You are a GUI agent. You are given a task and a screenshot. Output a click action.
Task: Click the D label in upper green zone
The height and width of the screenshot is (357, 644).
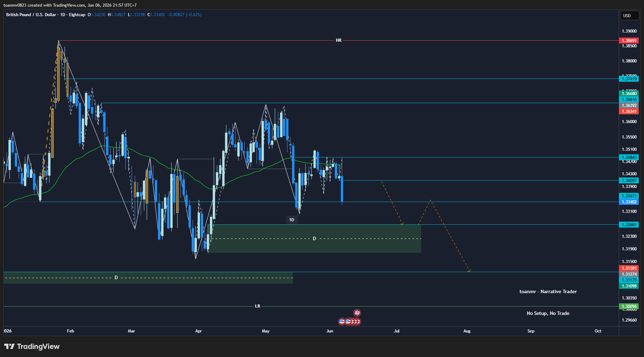tap(314, 239)
